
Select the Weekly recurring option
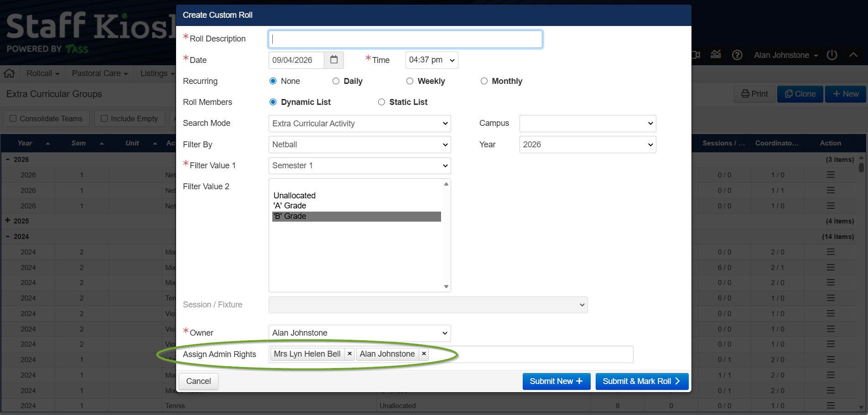click(x=410, y=81)
